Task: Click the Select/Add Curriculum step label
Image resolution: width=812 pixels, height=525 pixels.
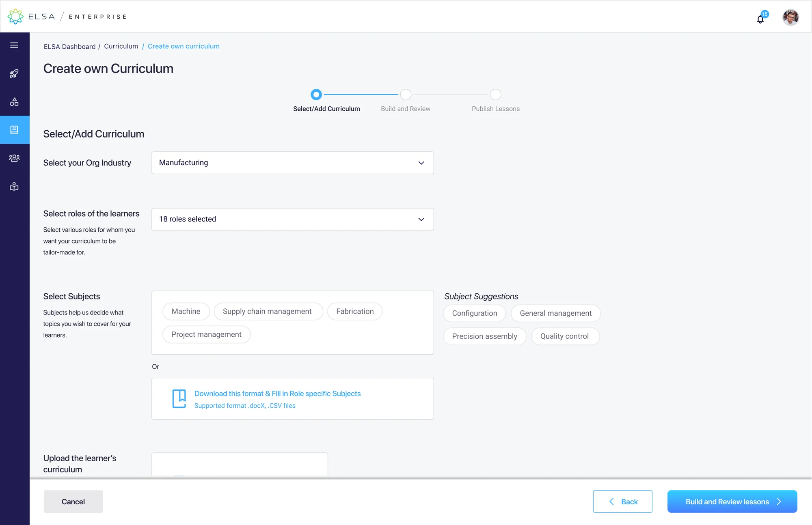Action: (x=326, y=109)
